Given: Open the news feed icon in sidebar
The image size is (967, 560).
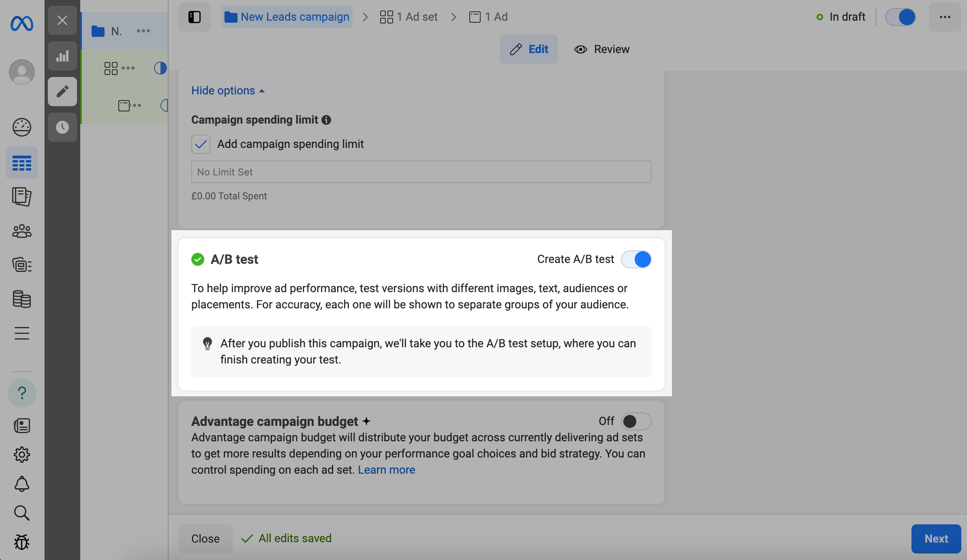Looking at the screenshot, I should tap(22, 425).
